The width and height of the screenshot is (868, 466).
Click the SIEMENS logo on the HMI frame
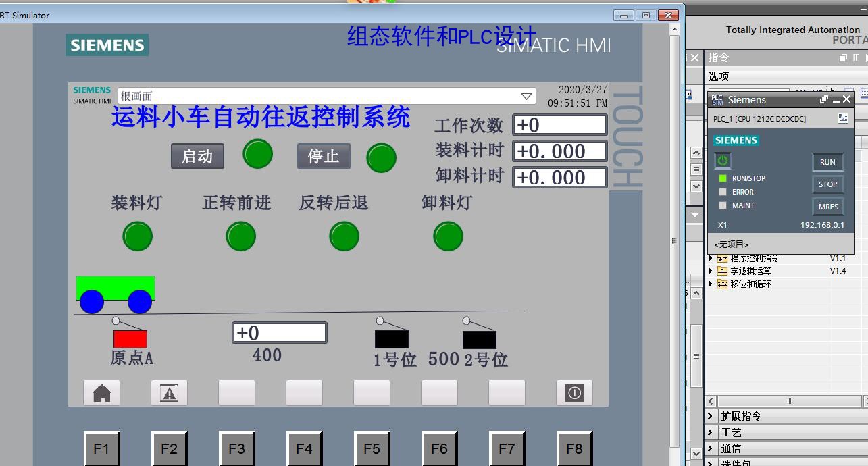coord(107,45)
